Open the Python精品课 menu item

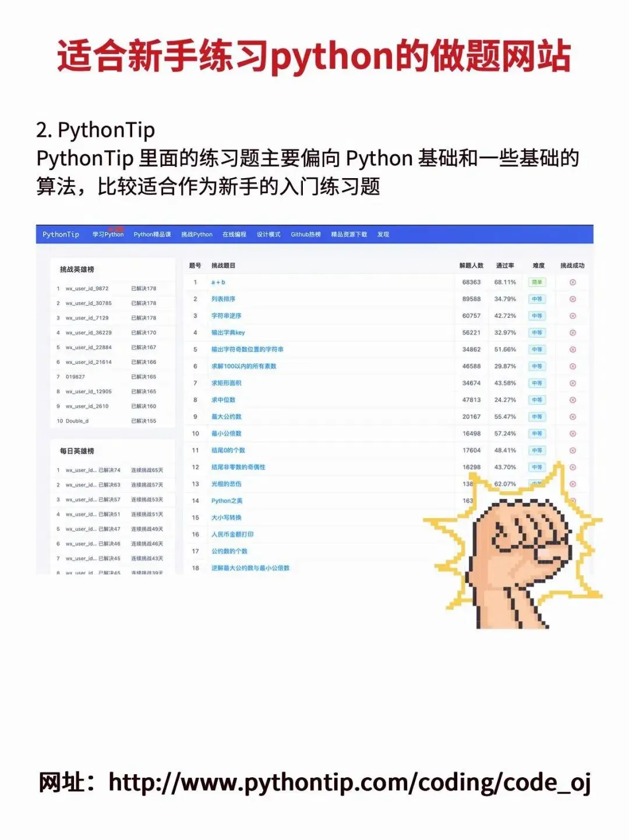pyautogui.click(x=152, y=235)
